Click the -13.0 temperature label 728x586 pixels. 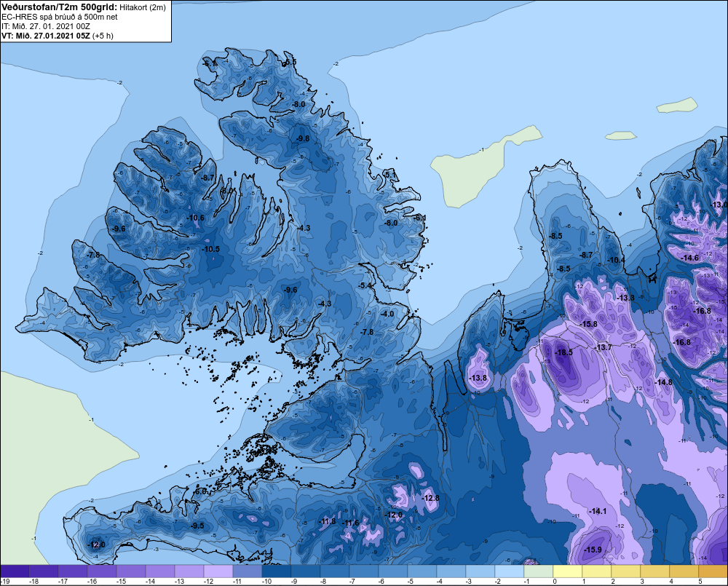click(719, 205)
